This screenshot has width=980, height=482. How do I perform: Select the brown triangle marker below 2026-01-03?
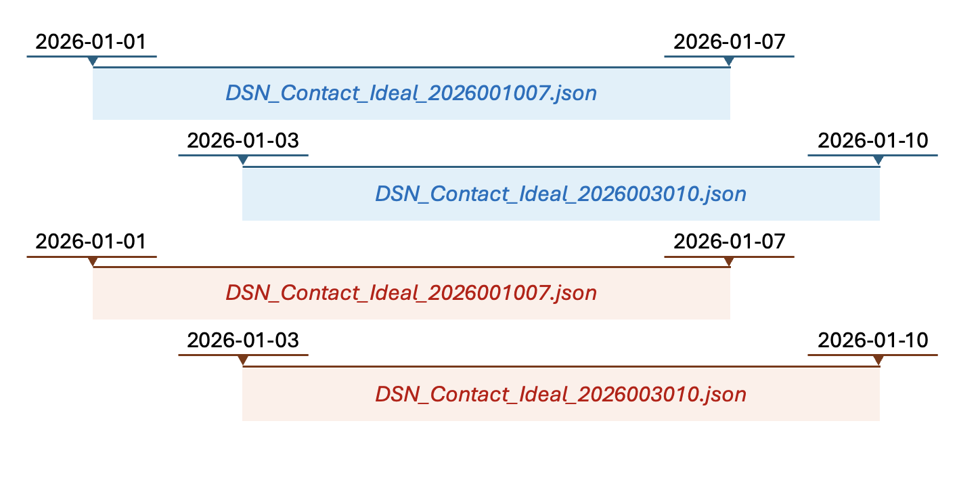coord(243,360)
